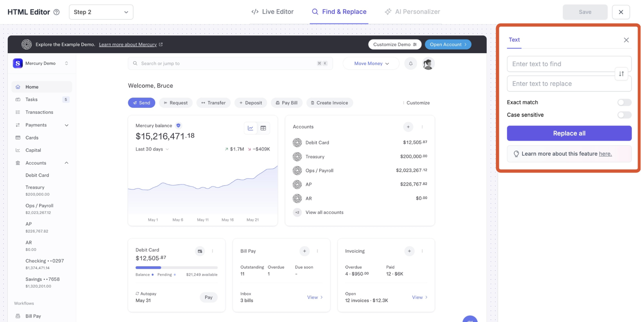Viewport: 644px width, 322px height.
Task: Expand the Move Money dropdown
Action: 371,64
